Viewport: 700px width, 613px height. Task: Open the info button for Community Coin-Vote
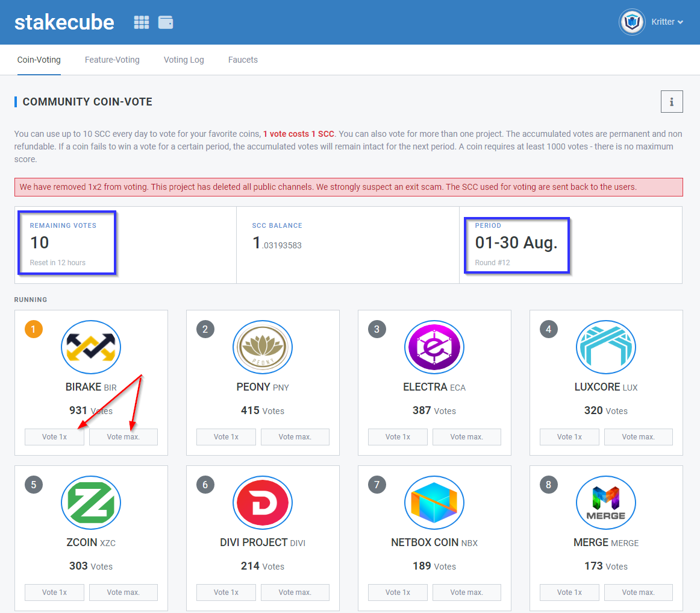[x=672, y=102]
